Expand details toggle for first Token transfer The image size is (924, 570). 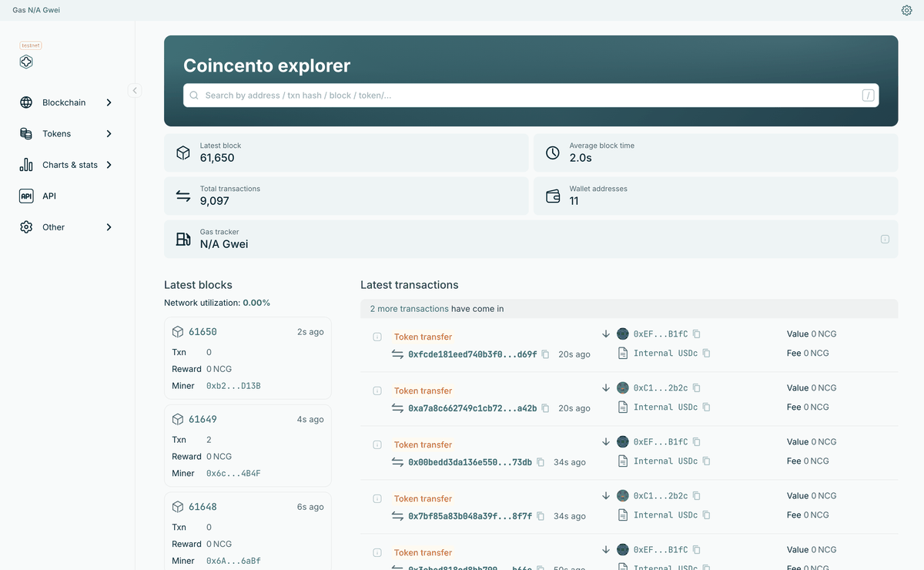tap(377, 337)
